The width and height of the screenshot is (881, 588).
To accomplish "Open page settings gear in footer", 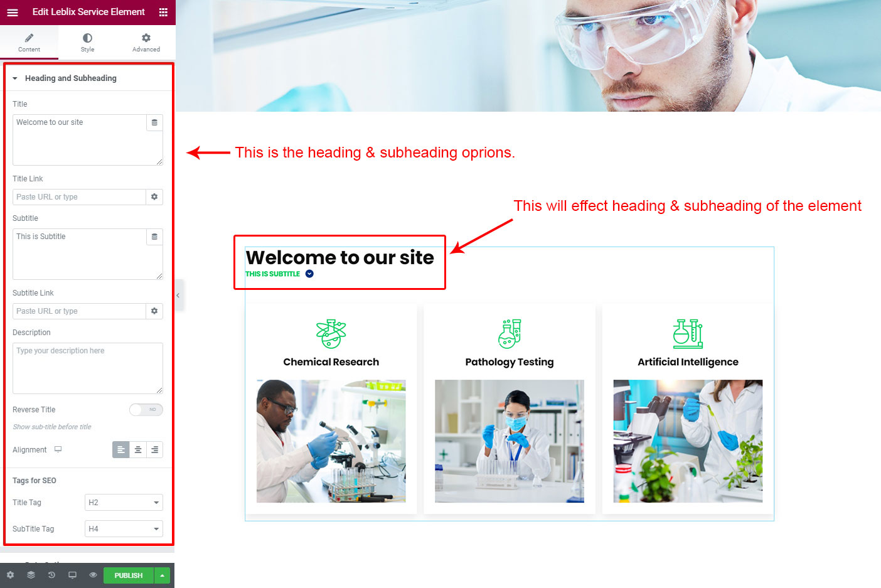I will tap(10, 575).
